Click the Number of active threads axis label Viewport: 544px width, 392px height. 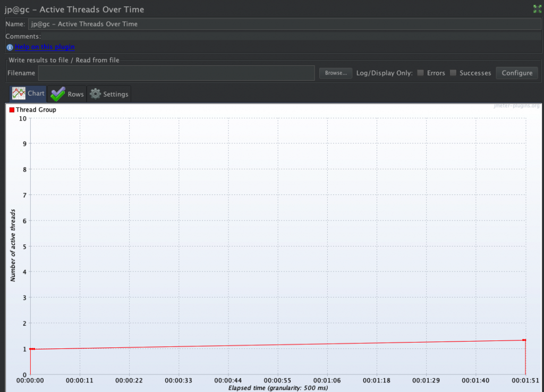coord(13,245)
